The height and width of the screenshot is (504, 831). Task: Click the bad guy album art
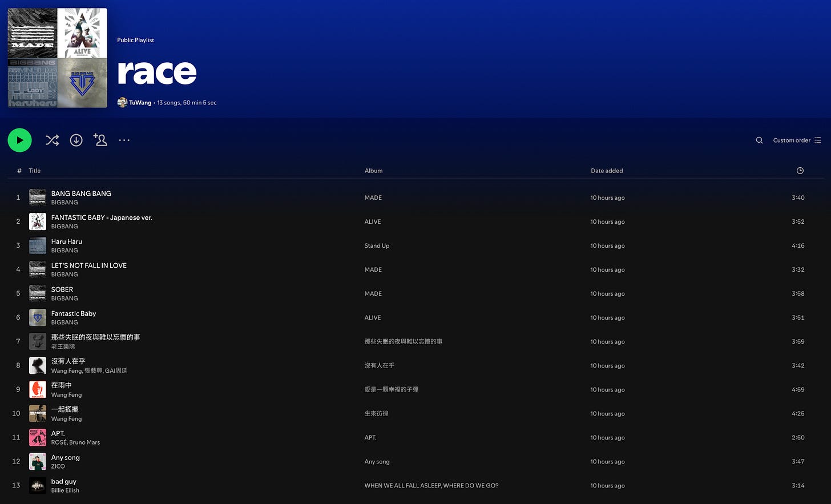pos(38,485)
